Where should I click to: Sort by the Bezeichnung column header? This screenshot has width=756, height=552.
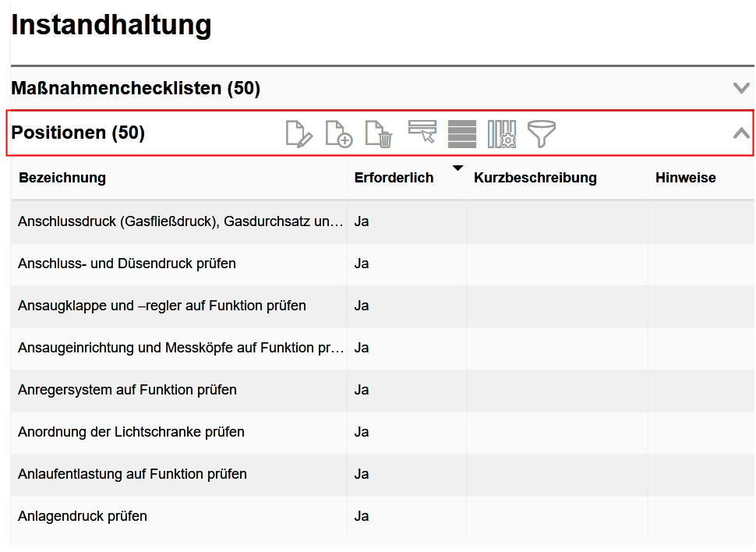62,178
